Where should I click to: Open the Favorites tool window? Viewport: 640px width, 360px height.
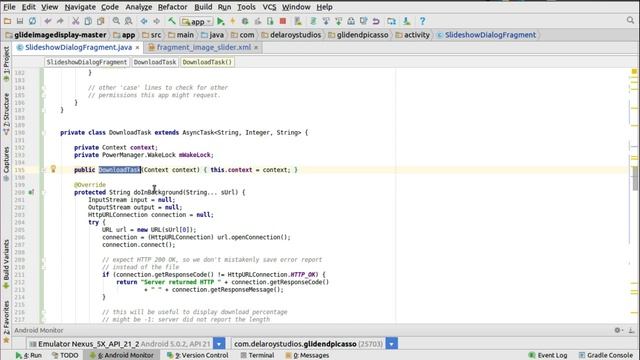pos(6,322)
